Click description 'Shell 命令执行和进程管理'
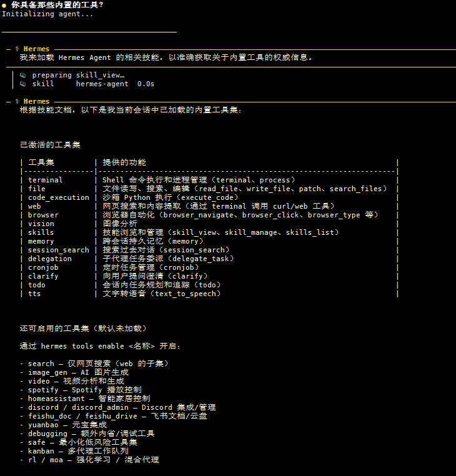 [154, 180]
